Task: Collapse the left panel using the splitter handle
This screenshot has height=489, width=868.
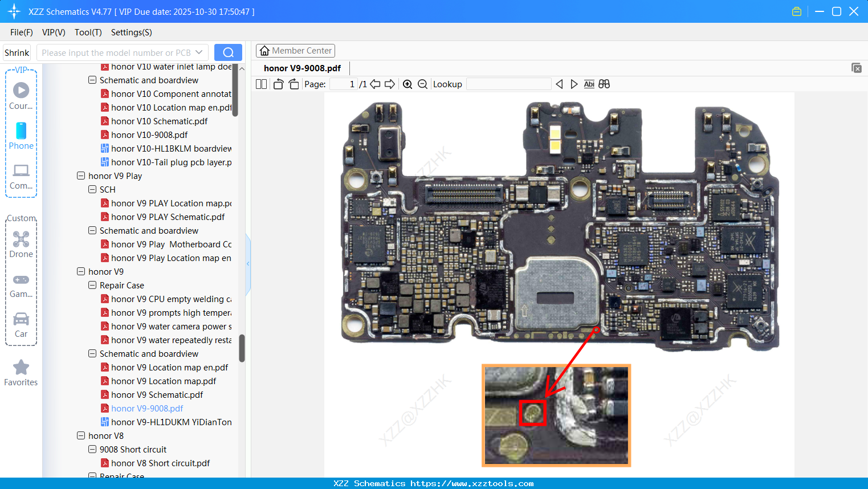Action: [x=248, y=264]
